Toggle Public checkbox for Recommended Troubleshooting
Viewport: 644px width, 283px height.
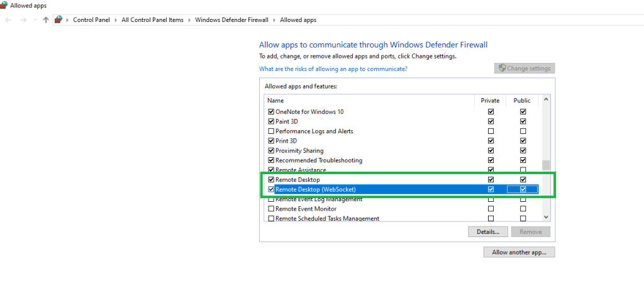(523, 160)
